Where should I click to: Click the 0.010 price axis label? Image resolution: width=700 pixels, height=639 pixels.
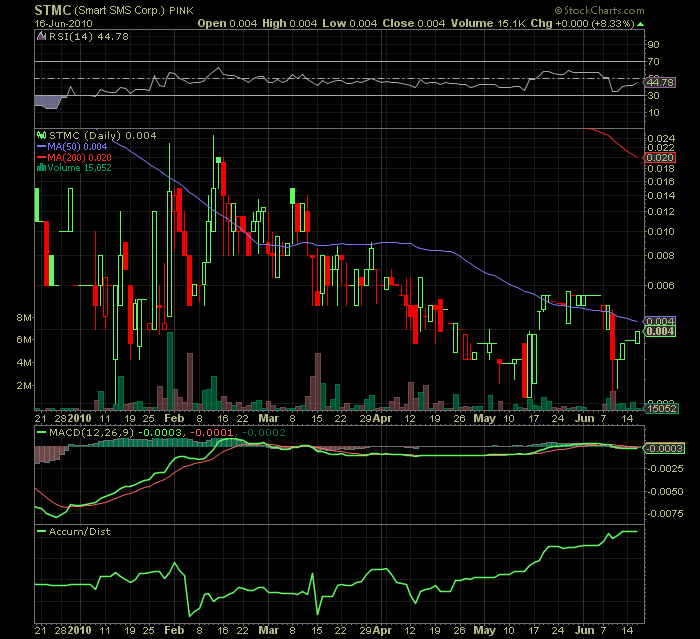(661, 232)
